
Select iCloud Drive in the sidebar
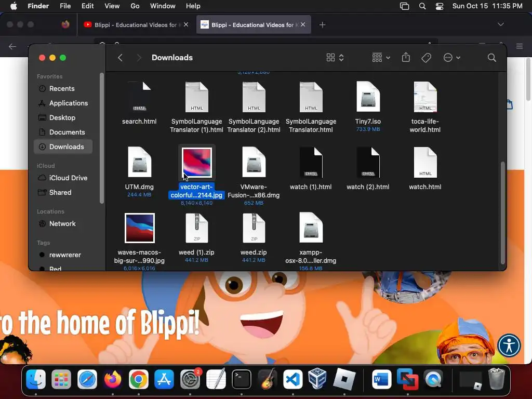pyautogui.click(x=63, y=178)
